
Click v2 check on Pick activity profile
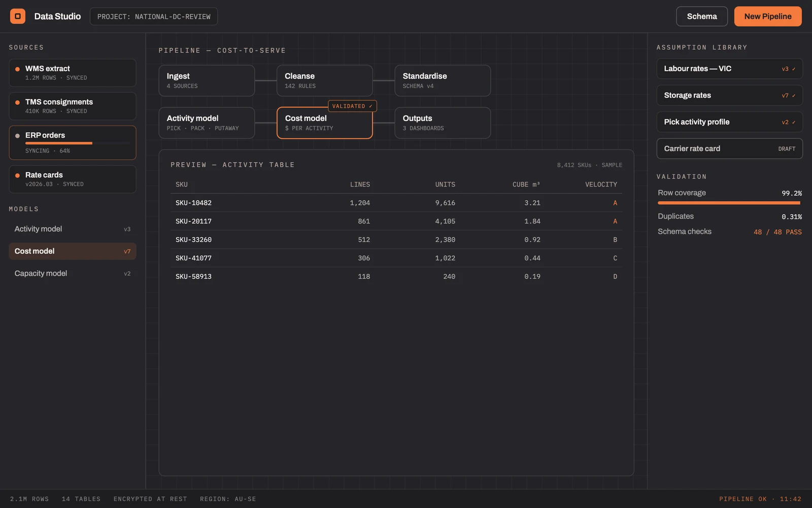[x=789, y=122]
